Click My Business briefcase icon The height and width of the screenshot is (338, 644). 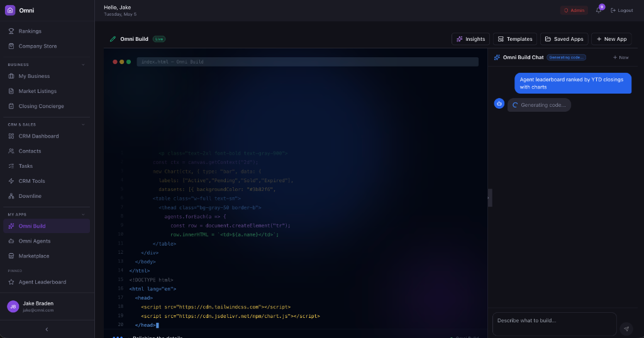(x=11, y=76)
